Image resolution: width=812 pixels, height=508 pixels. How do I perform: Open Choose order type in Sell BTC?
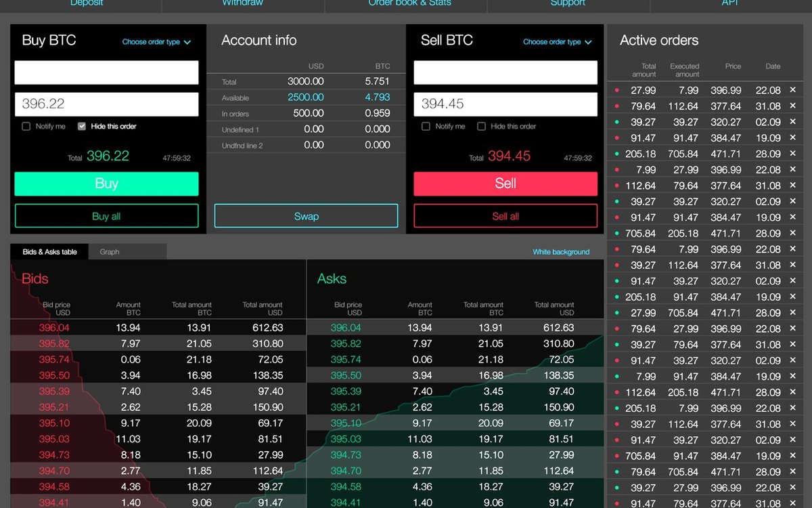[557, 42]
